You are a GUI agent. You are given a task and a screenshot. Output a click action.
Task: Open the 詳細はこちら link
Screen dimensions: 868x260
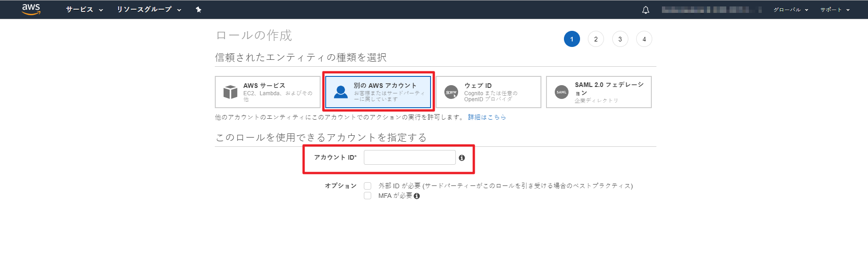point(487,117)
